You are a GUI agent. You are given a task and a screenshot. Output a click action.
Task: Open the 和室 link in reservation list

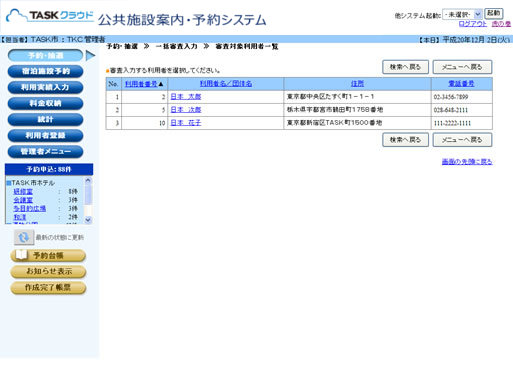coord(20,217)
